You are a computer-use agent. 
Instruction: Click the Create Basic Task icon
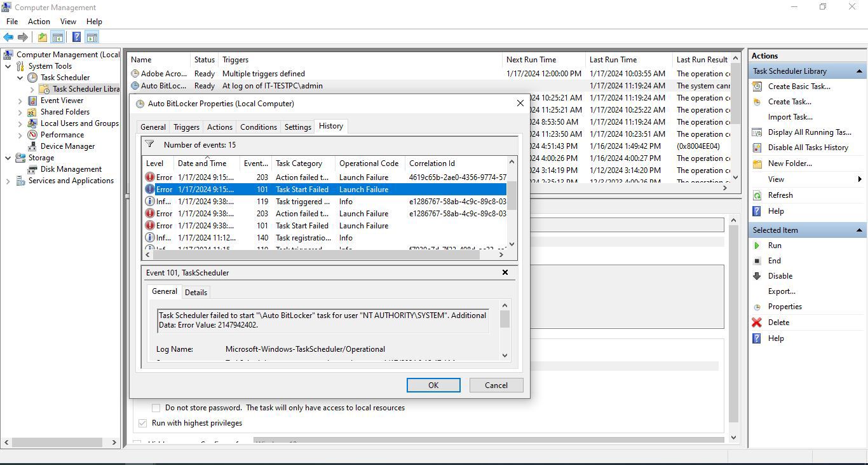(757, 87)
